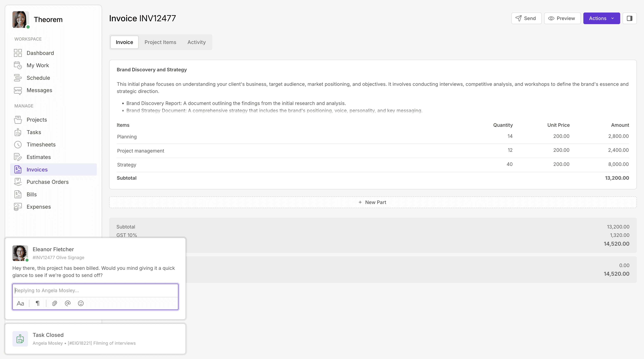Click the paragraph formatting icon
Viewport: 644px width, 359px height.
38,303
